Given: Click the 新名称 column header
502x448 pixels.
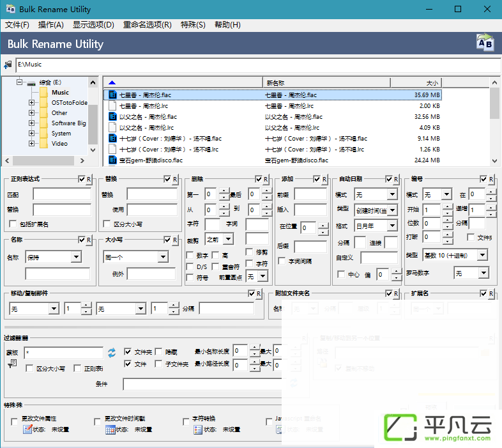Looking at the screenshot, I should 326,82.
